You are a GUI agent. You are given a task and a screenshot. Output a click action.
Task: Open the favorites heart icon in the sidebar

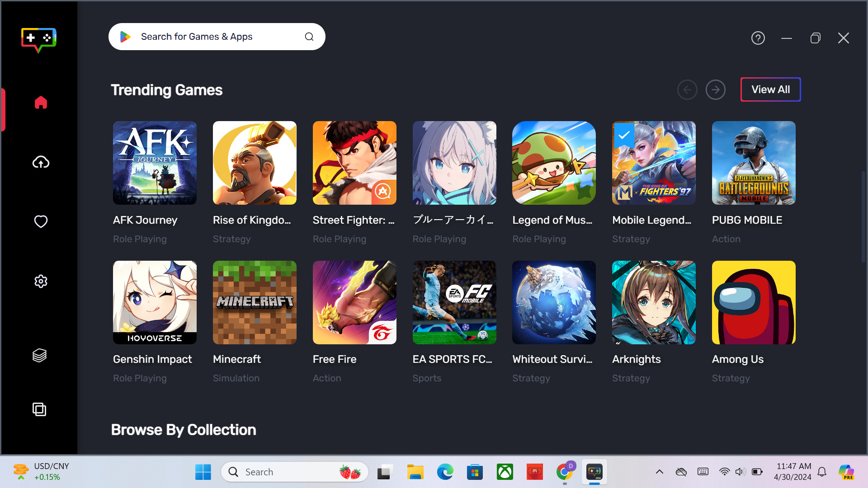coord(41,221)
